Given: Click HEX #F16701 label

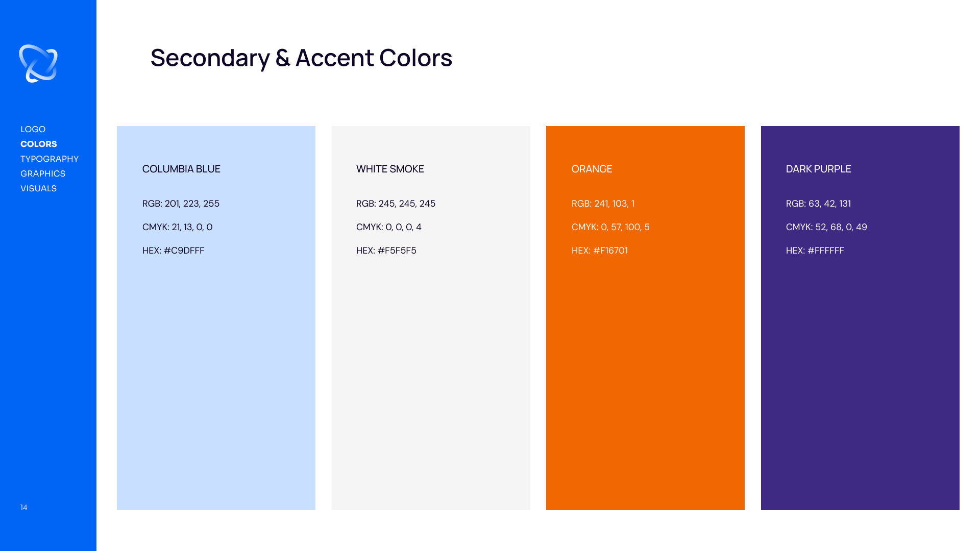Looking at the screenshot, I should 600,251.
